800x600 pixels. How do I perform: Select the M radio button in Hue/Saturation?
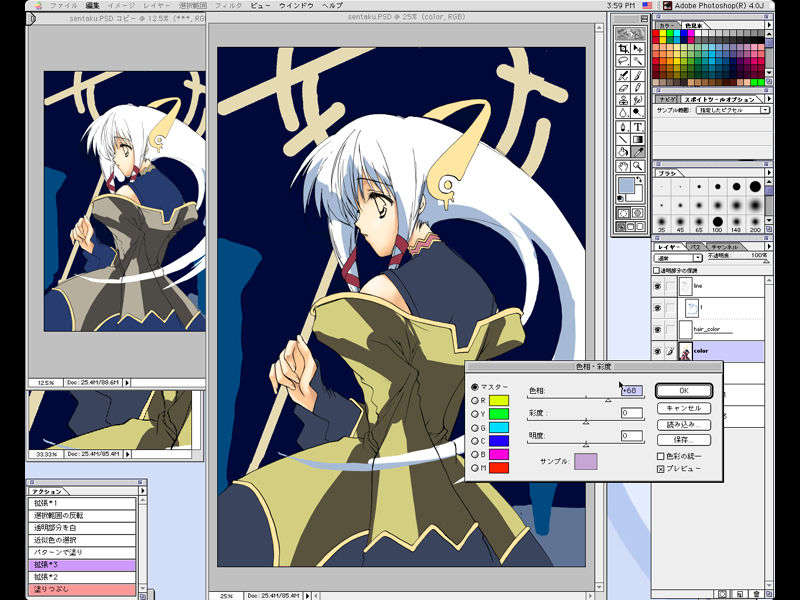pos(475,468)
